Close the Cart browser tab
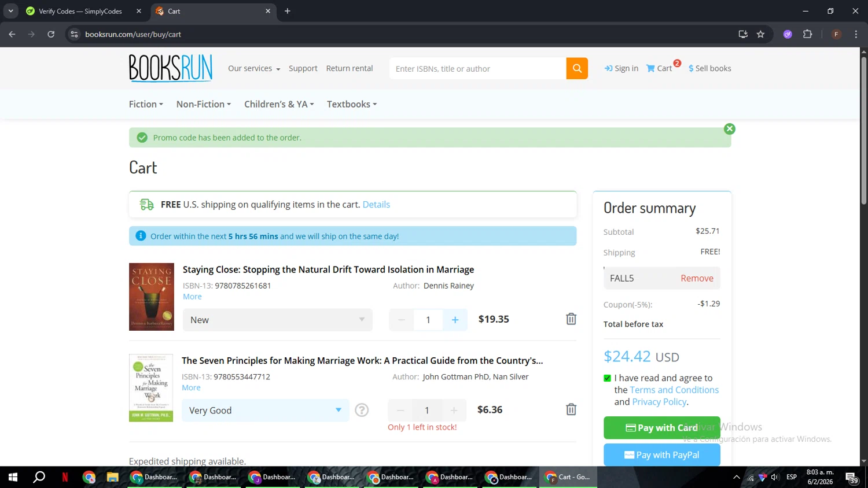The width and height of the screenshot is (868, 488). (268, 11)
